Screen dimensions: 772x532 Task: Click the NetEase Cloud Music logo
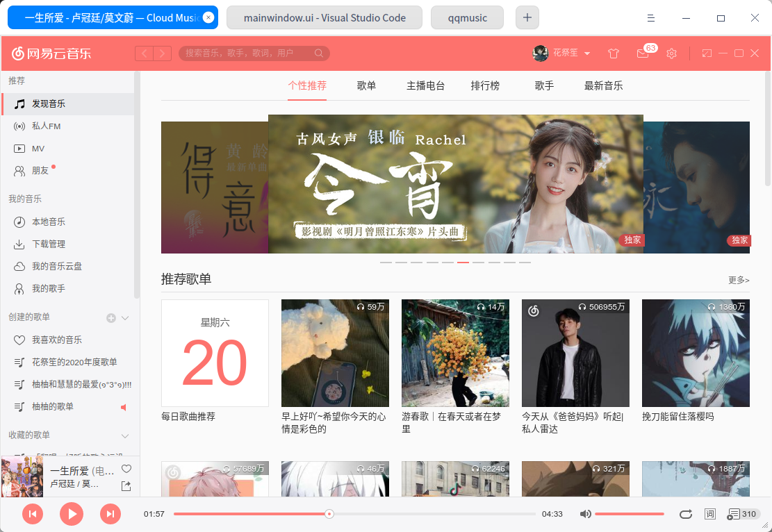[51, 53]
